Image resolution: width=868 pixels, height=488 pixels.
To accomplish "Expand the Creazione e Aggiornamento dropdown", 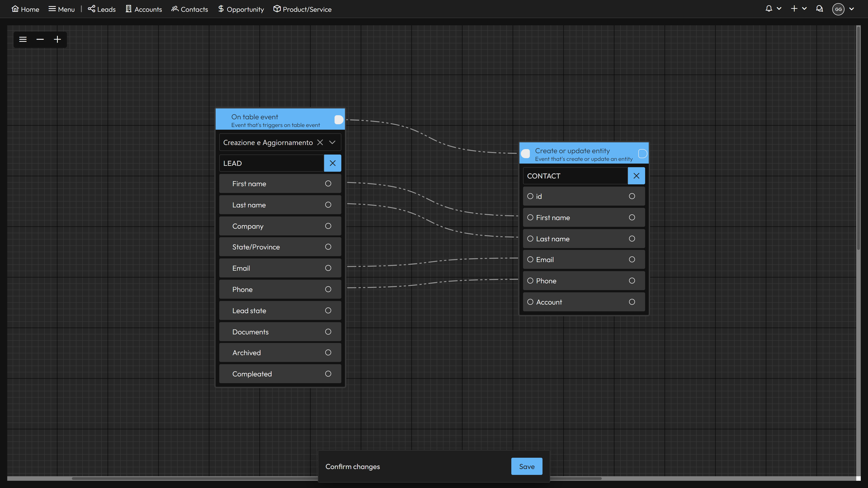I will [333, 142].
